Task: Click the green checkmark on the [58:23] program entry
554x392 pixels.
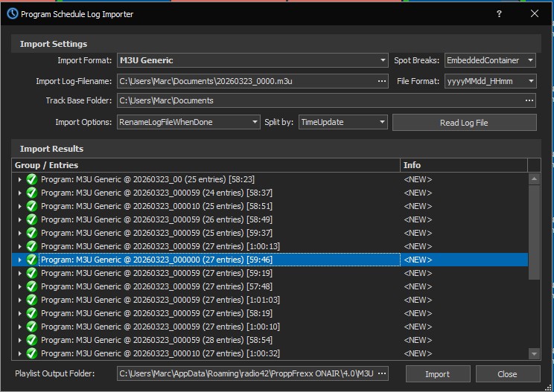Action: (31, 179)
